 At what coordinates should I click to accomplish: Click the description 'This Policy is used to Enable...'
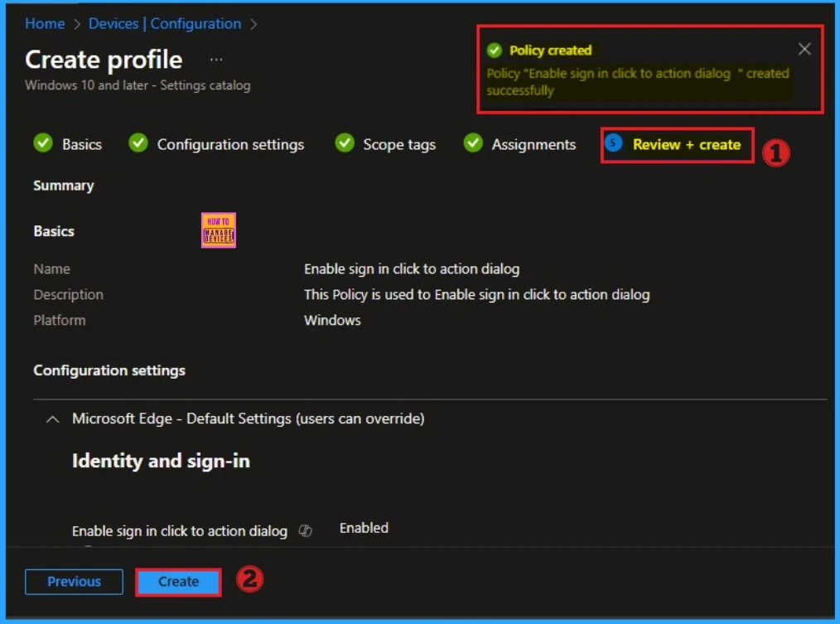coord(477,294)
